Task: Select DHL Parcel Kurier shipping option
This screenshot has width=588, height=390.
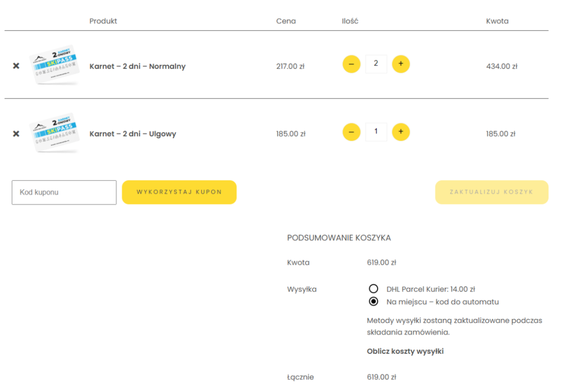Action: click(373, 289)
